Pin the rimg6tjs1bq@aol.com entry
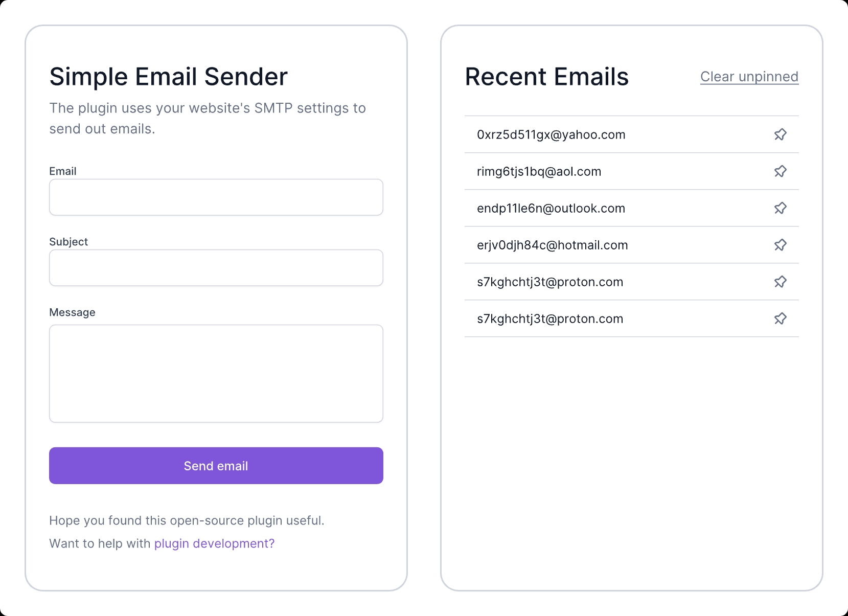This screenshot has width=848, height=616. (780, 171)
